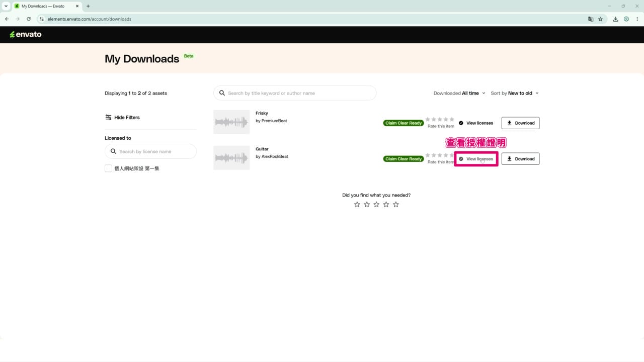View licenses for Guitar
This screenshot has height=362, width=644.
pyautogui.click(x=476, y=159)
